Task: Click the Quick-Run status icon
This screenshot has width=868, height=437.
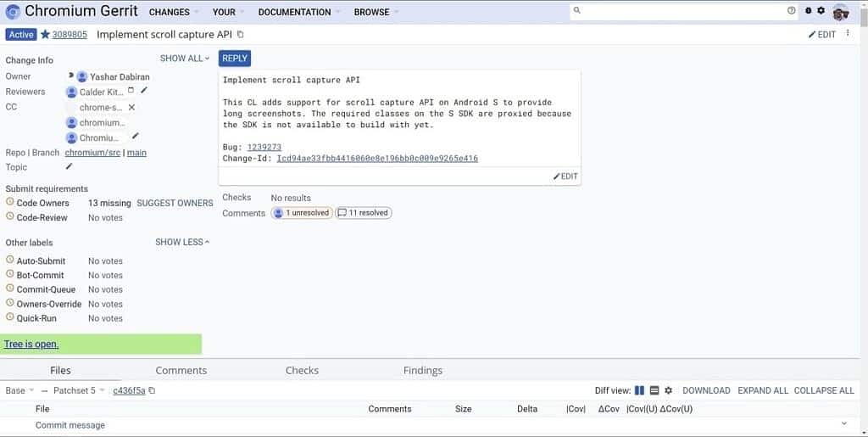Action: click(x=10, y=317)
